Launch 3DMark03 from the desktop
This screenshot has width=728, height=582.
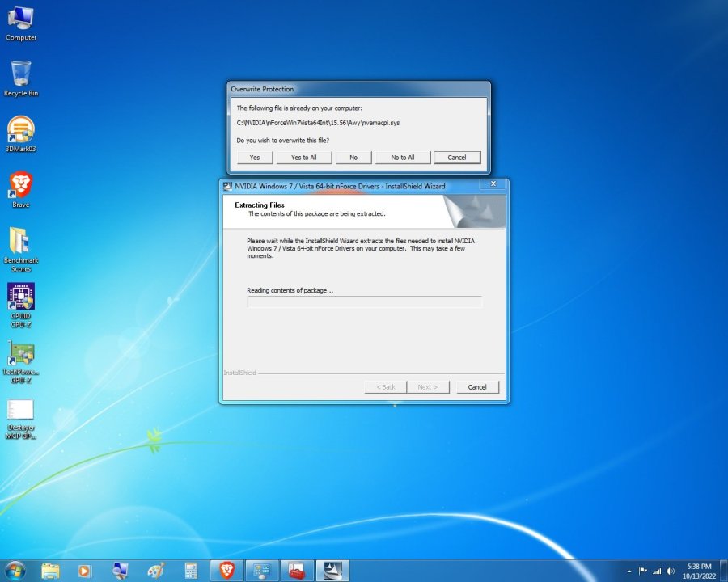(x=20, y=129)
